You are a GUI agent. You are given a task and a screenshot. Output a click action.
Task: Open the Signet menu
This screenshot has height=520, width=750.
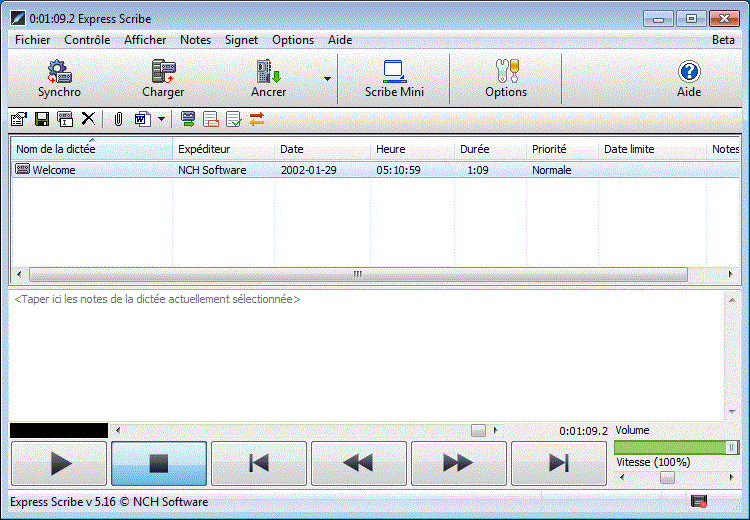[241, 40]
